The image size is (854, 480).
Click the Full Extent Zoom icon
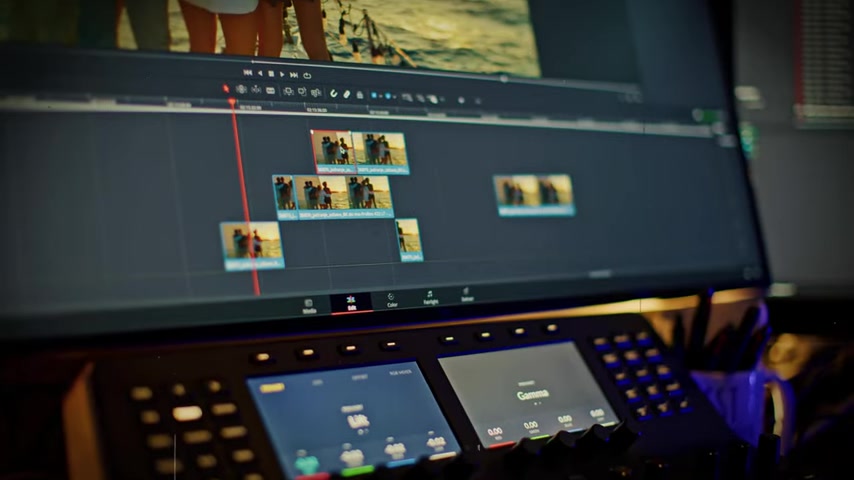[407, 98]
